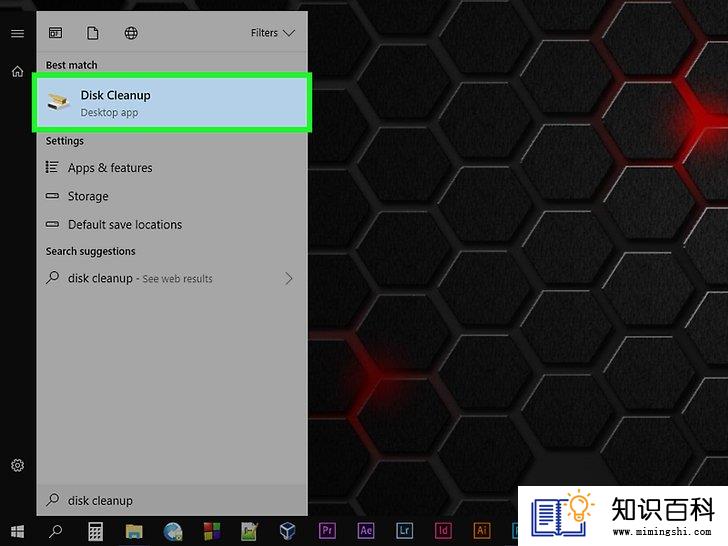Open search settings via the gear icon
The image size is (728, 546).
(18, 465)
